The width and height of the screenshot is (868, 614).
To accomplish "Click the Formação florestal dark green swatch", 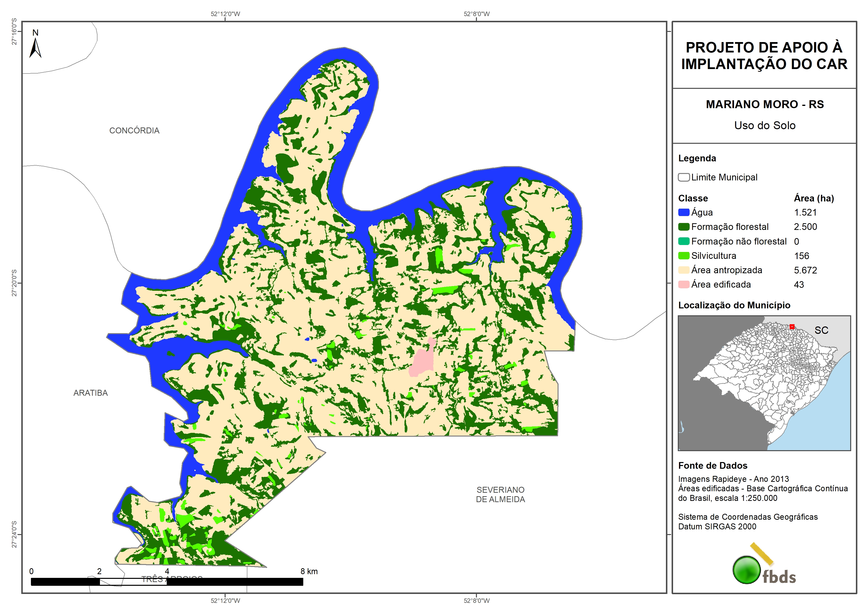I will pos(683,227).
